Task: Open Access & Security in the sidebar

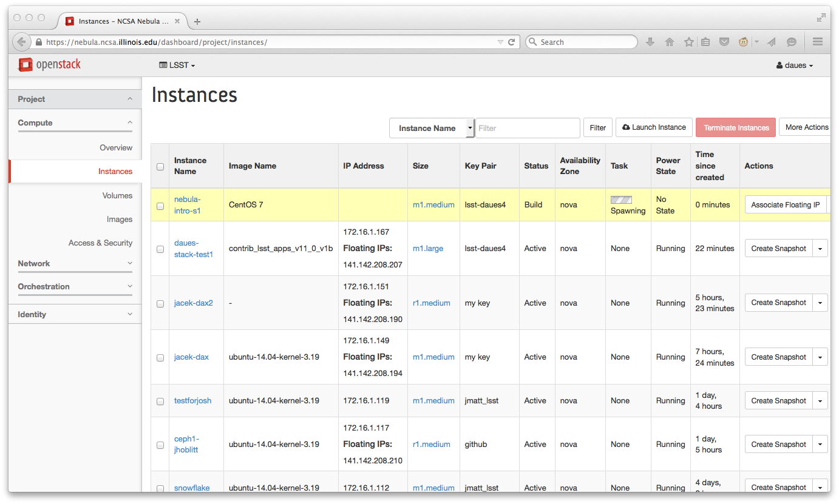Action: [100, 243]
